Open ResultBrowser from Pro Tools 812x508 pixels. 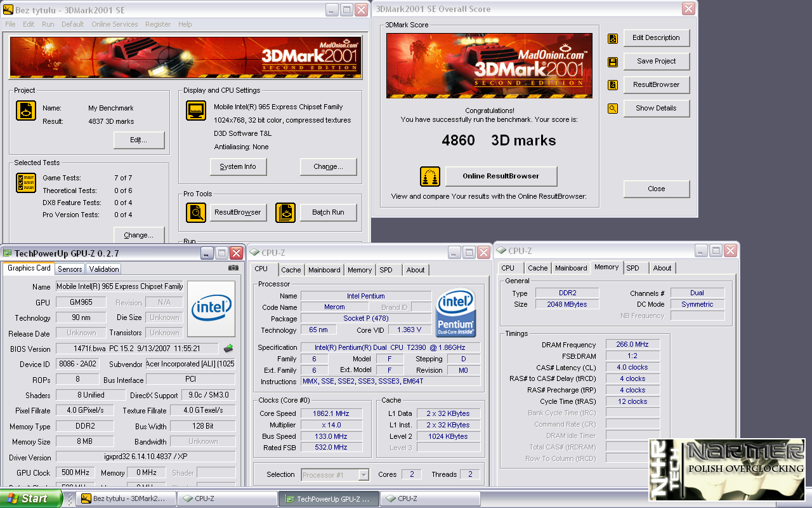pos(238,212)
